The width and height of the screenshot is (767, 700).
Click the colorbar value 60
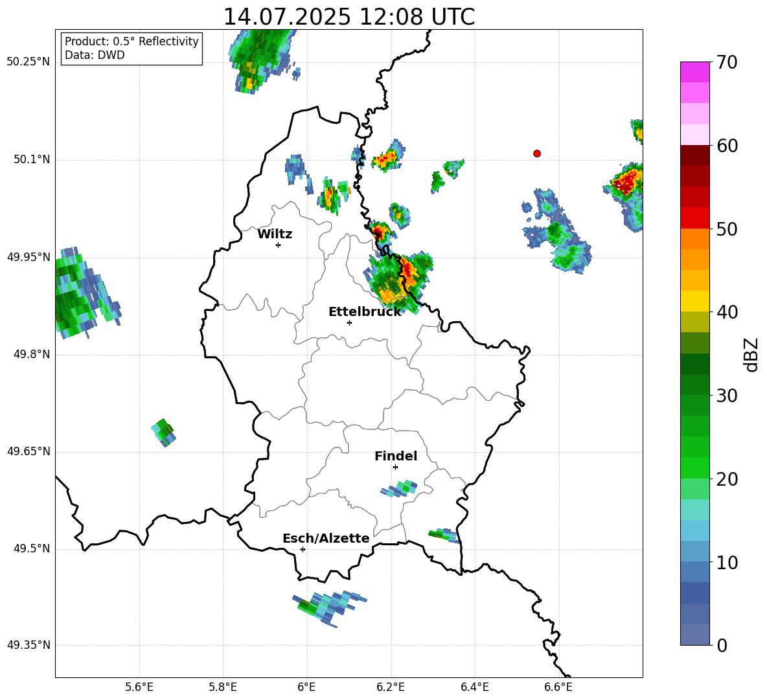[727, 146]
